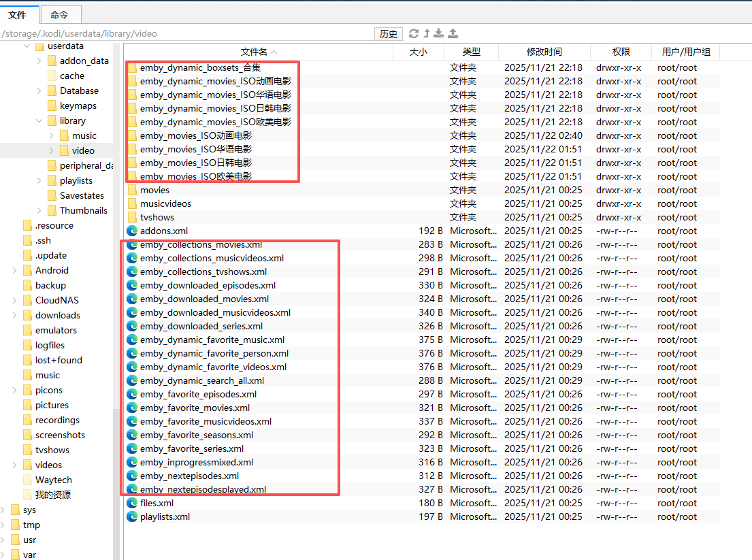Image resolution: width=752 pixels, height=560 pixels.
Task: Select the emby_dynamic_boxsets folder icon
Action: point(132,67)
